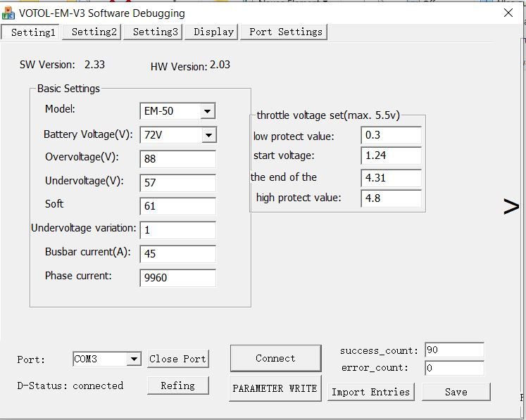Click the high protect value field
The height and width of the screenshot is (420, 526).
391,199
